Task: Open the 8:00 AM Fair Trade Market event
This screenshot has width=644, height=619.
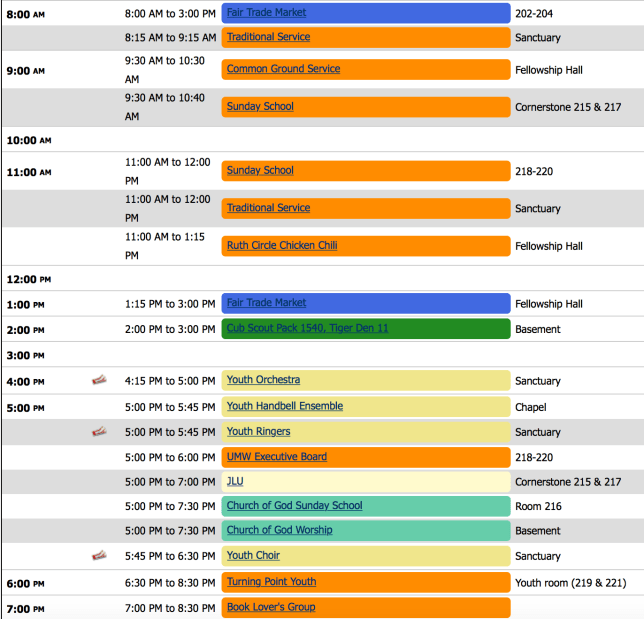Action: click(266, 13)
